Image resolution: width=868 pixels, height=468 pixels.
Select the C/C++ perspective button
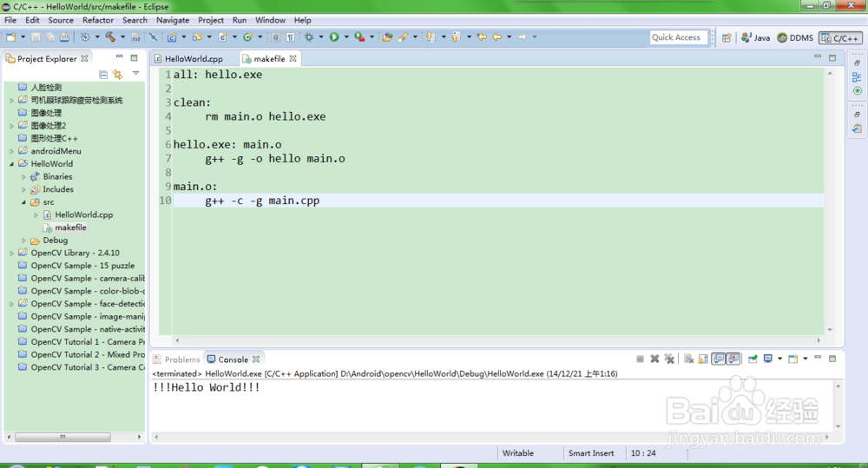[x=840, y=37]
